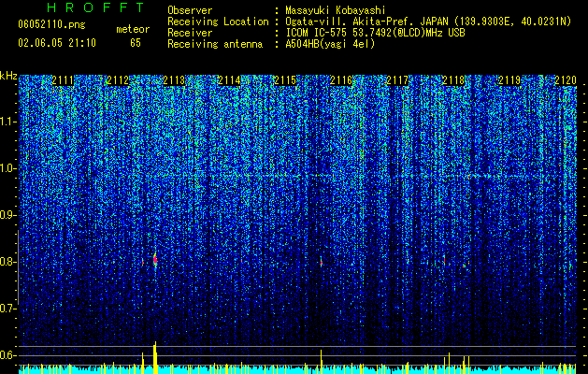Screen dimensions: 588x374
Task: Click the HROFFT title text
Action: (x=95, y=7)
